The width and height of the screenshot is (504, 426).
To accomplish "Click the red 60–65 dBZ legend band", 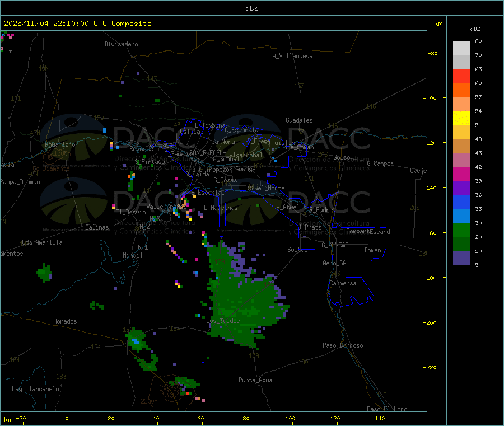I will click(x=461, y=76).
